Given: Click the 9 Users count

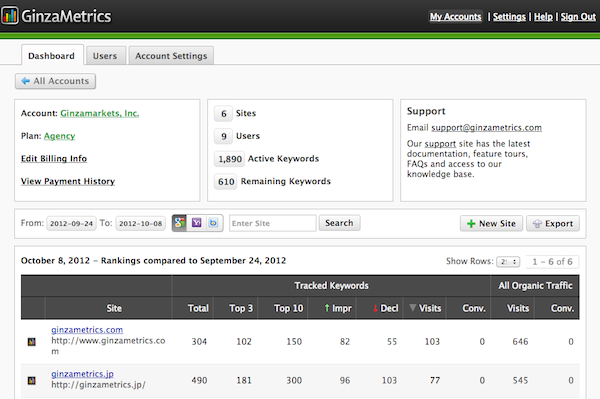Looking at the screenshot, I should coord(223,136).
